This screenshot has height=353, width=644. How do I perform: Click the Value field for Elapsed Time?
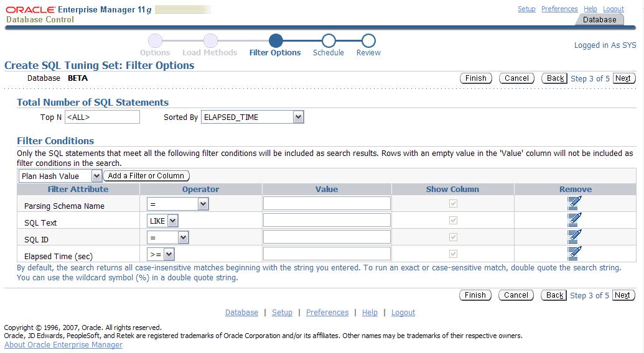pyautogui.click(x=327, y=254)
